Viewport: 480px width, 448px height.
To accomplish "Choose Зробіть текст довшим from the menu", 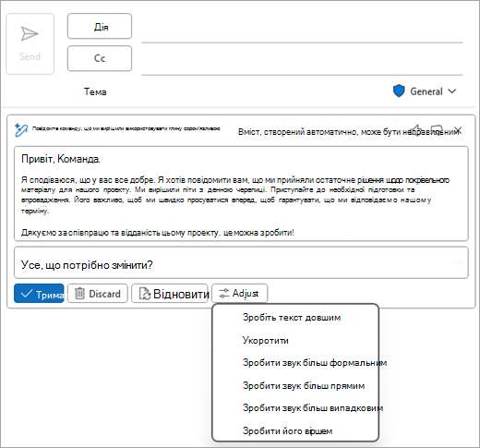I will 292,318.
